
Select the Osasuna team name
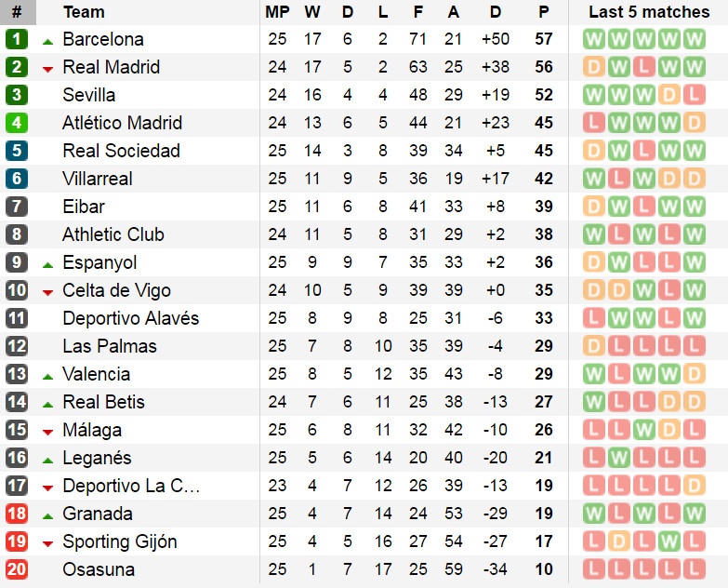[x=99, y=569]
